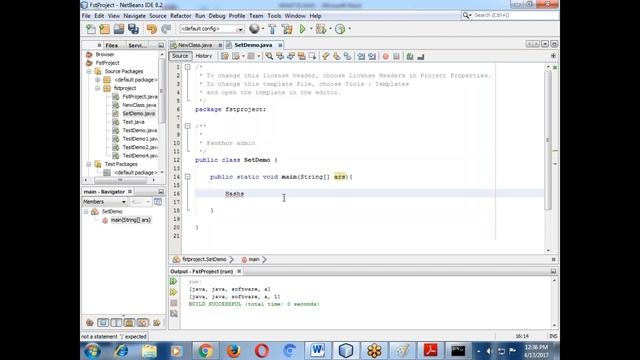Click Find Previous Occurrence editor icon
This screenshot has height=360, width=640.
click(x=280, y=56)
